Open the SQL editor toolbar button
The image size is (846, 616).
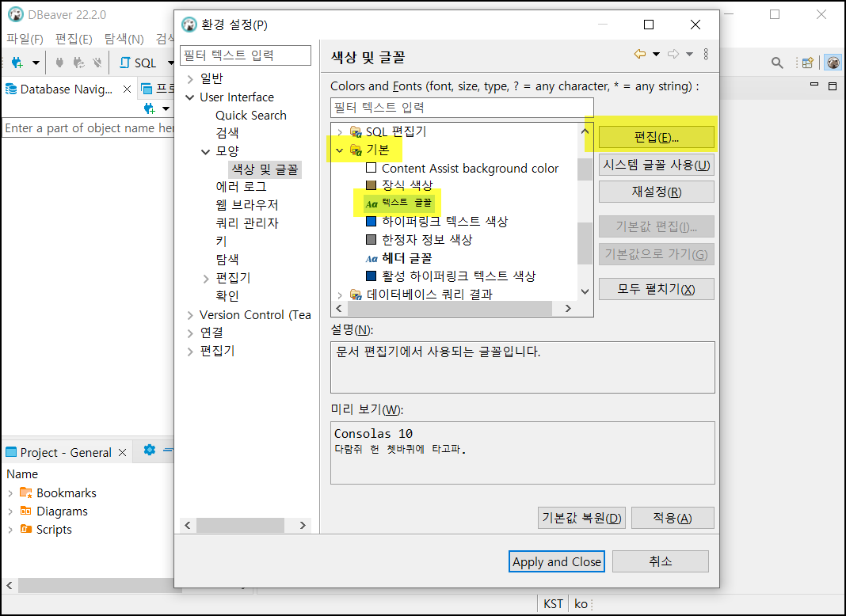(138, 63)
